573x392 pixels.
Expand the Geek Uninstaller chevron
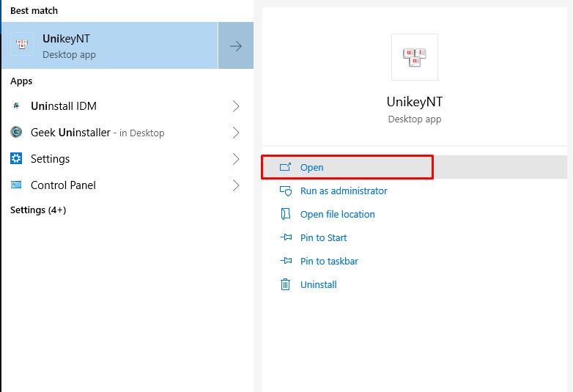[236, 133]
